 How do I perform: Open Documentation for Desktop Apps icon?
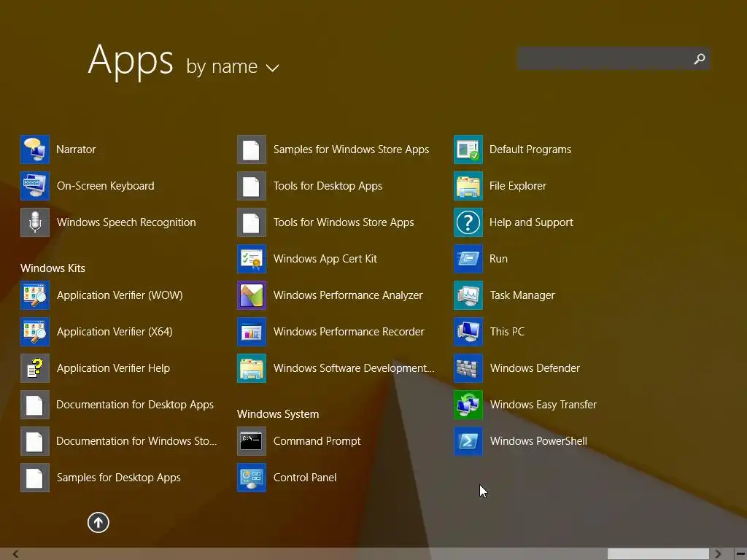point(35,405)
